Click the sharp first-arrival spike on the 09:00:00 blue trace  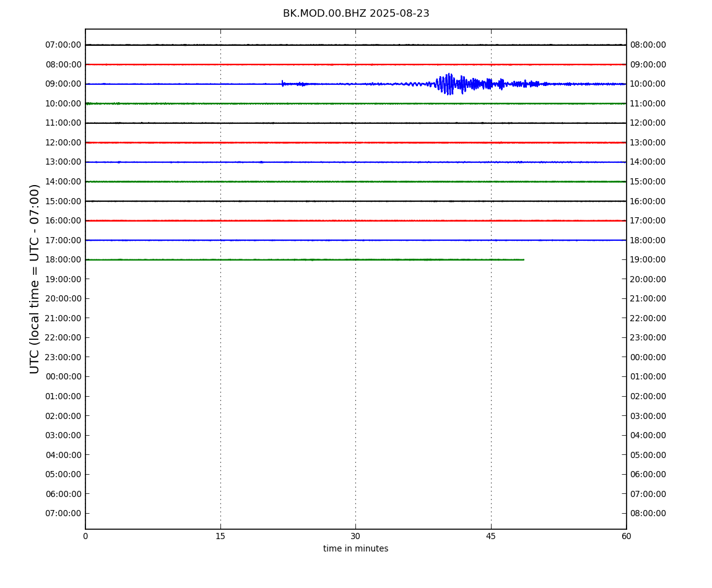point(282,84)
